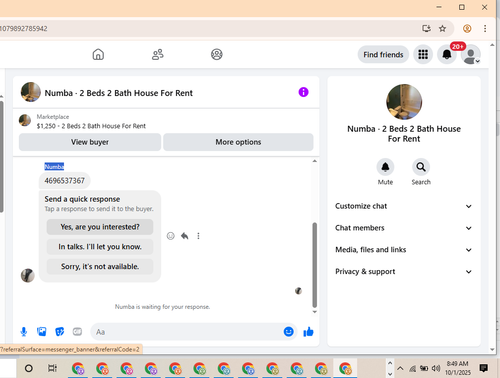Click the taskbar toolbar scroll-down arrow
This screenshot has width=500, height=378.
pos(390,374)
